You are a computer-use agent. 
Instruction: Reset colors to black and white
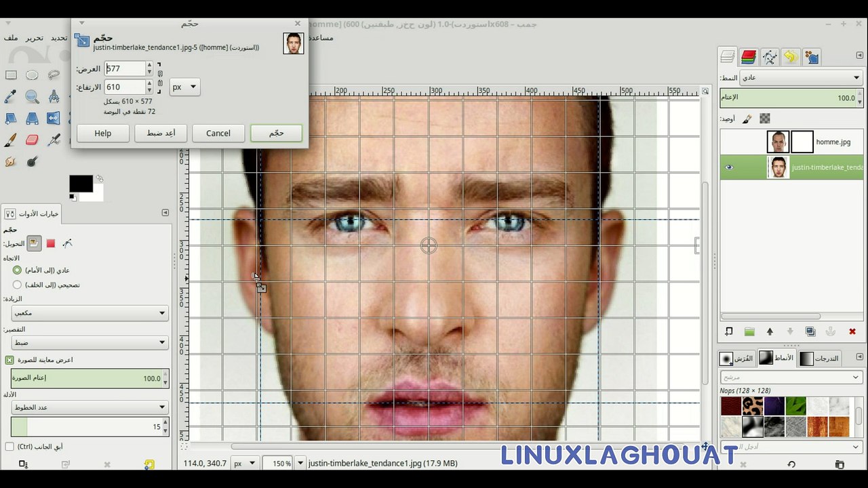pyautogui.click(x=73, y=197)
